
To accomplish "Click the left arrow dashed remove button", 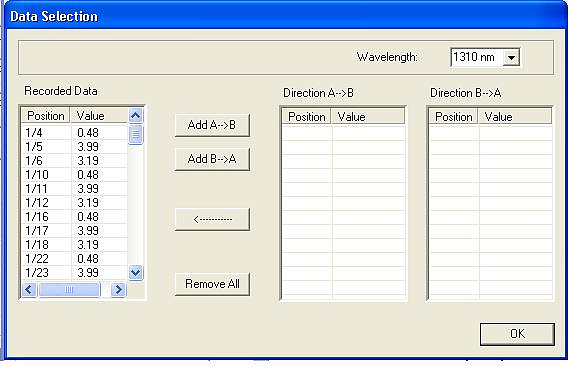I will tap(212, 219).
